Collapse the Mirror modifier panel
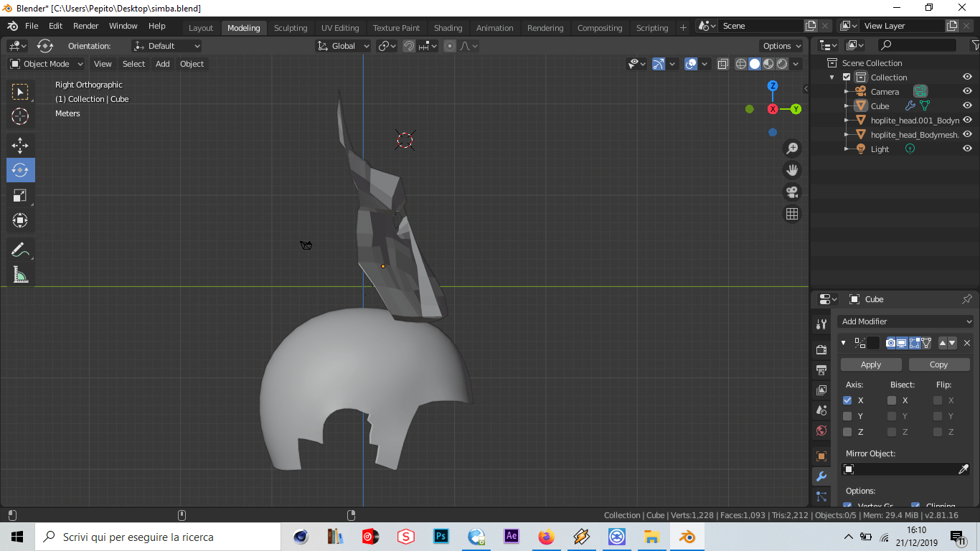The height and width of the screenshot is (551, 980). click(x=844, y=343)
